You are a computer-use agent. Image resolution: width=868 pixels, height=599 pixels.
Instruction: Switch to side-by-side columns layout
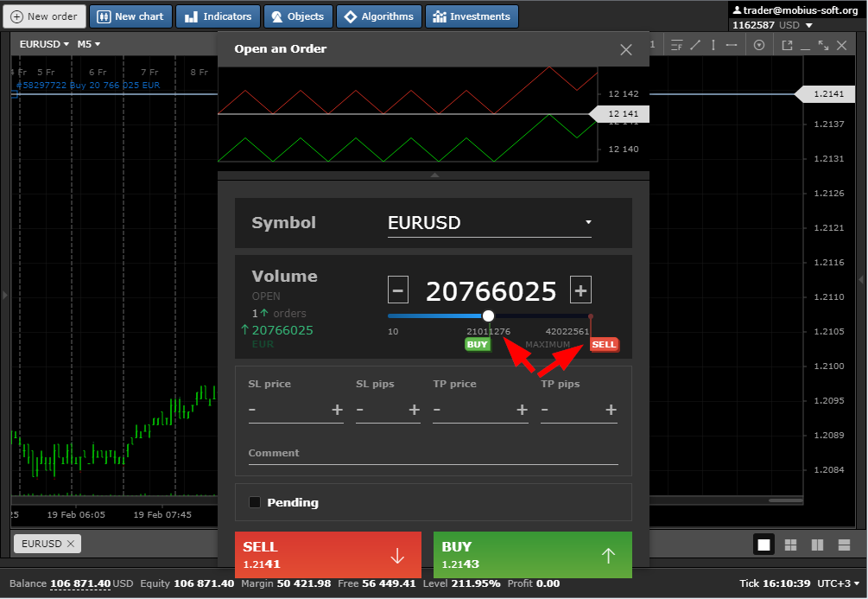817,545
